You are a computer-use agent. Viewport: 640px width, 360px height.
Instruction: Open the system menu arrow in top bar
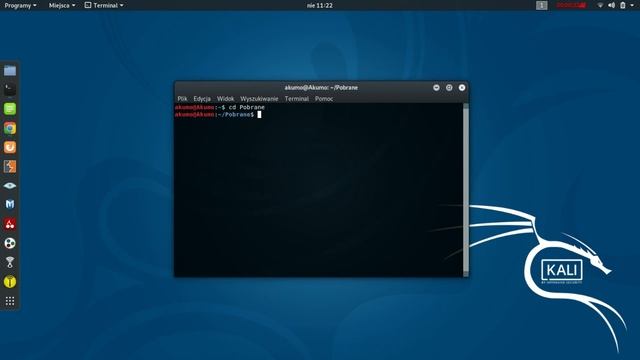pyautogui.click(x=631, y=5)
